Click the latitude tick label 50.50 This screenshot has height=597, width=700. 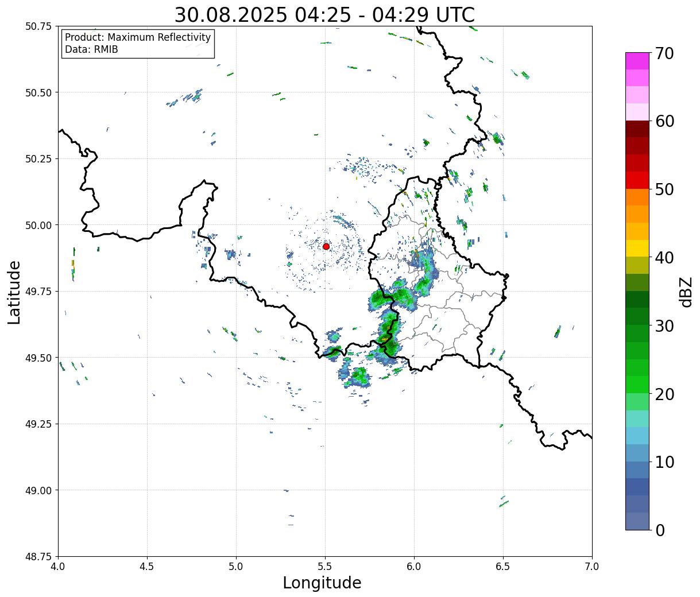[38, 92]
